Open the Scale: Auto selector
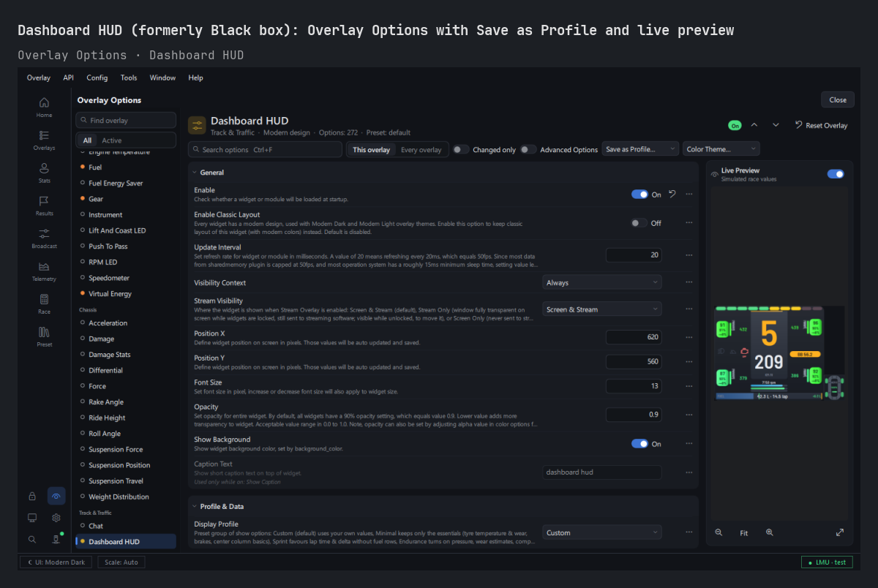 click(121, 562)
